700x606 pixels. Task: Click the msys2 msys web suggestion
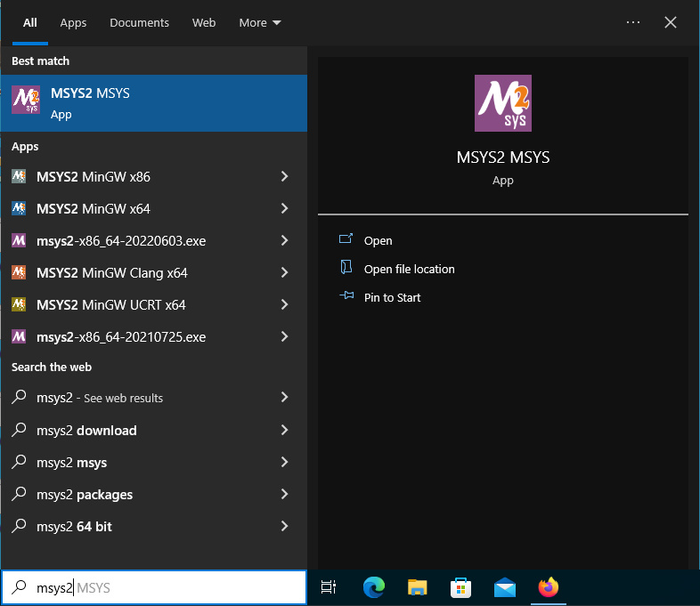pyautogui.click(x=71, y=463)
